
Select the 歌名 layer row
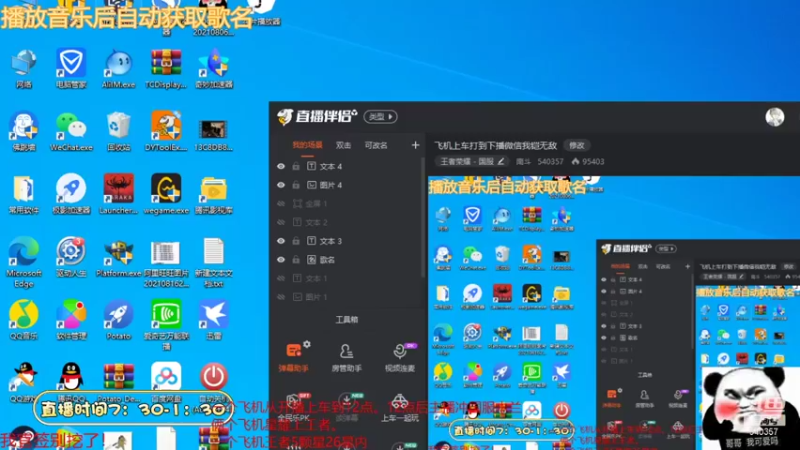[348, 260]
